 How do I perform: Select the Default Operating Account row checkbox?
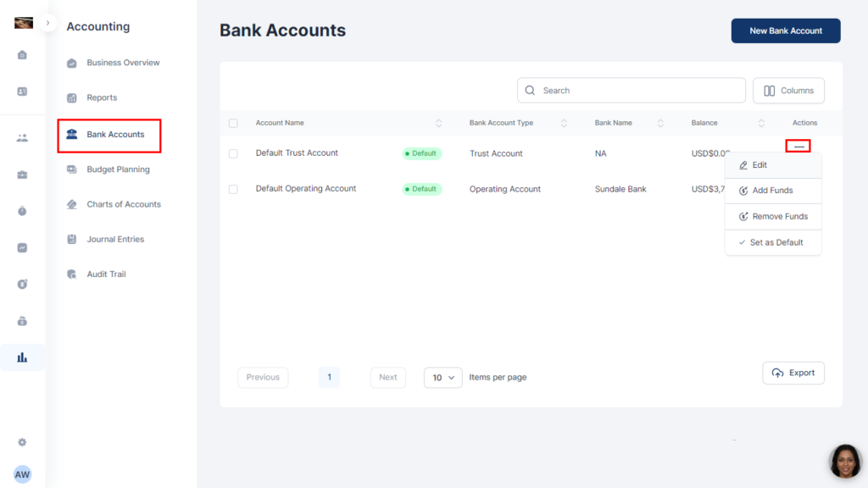pyautogui.click(x=233, y=189)
